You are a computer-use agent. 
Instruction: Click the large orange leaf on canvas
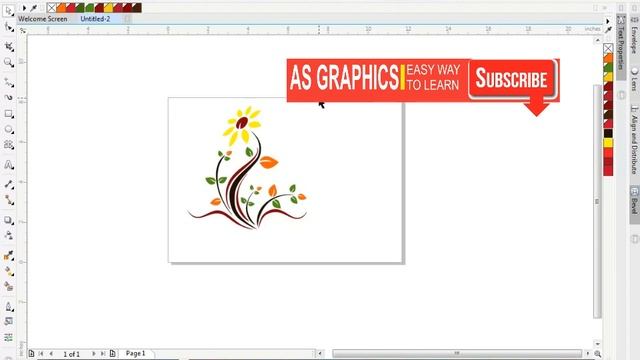click(268, 162)
